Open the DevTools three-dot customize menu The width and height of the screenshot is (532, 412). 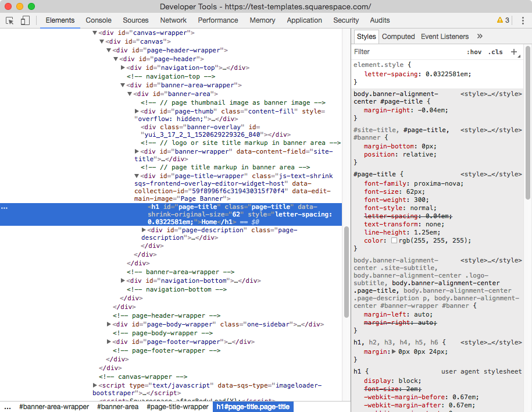pos(523,20)
